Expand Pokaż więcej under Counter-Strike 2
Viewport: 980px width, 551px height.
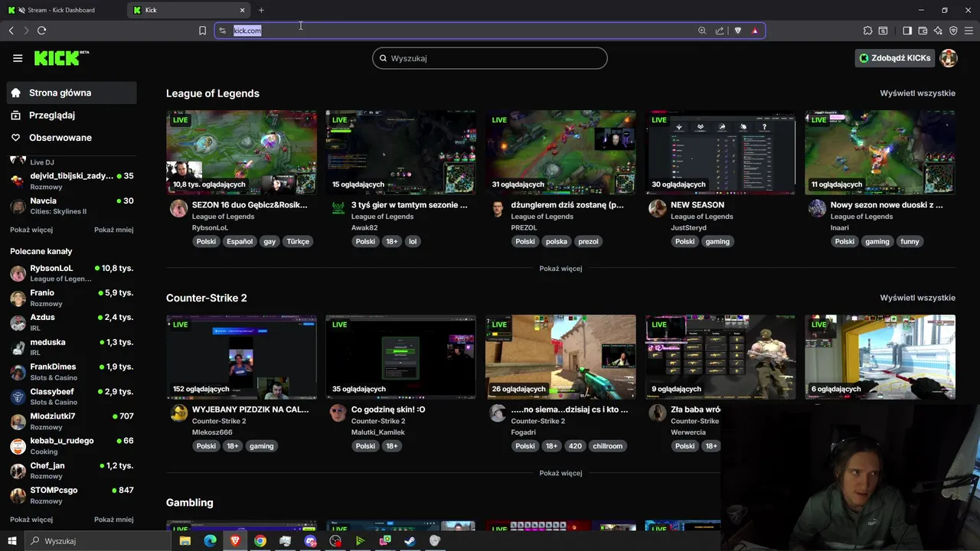[x=560, y=473]
